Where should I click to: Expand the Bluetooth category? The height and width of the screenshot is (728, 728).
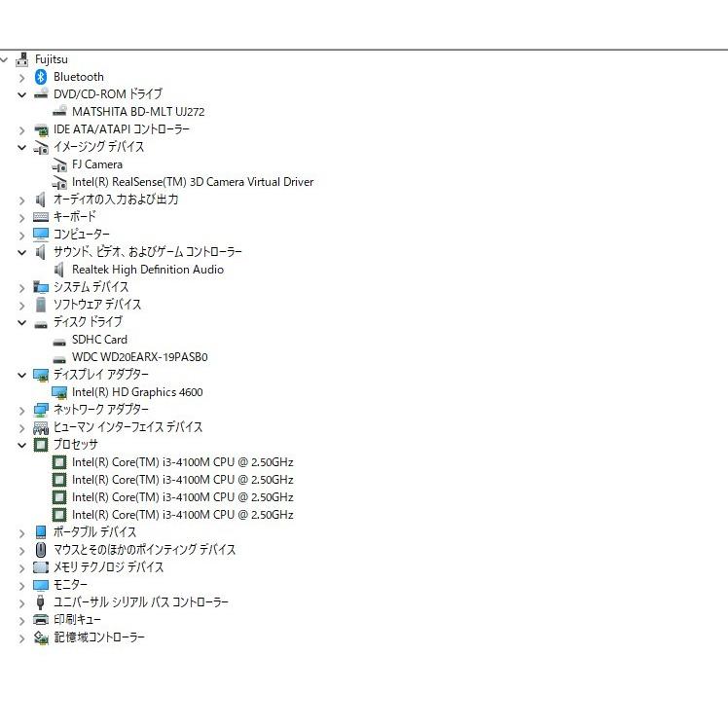coord(21,77)
